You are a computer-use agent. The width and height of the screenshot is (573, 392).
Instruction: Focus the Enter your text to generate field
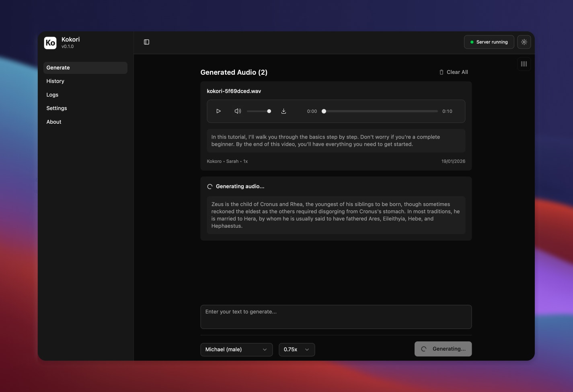[x=336, y=317]
